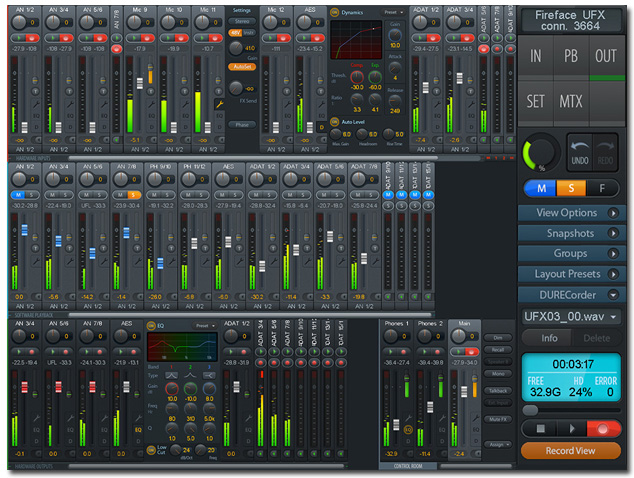634x478 pixels.
Task: Toggle the Dynamics panel ON power icon
Action: click(334, 13)
